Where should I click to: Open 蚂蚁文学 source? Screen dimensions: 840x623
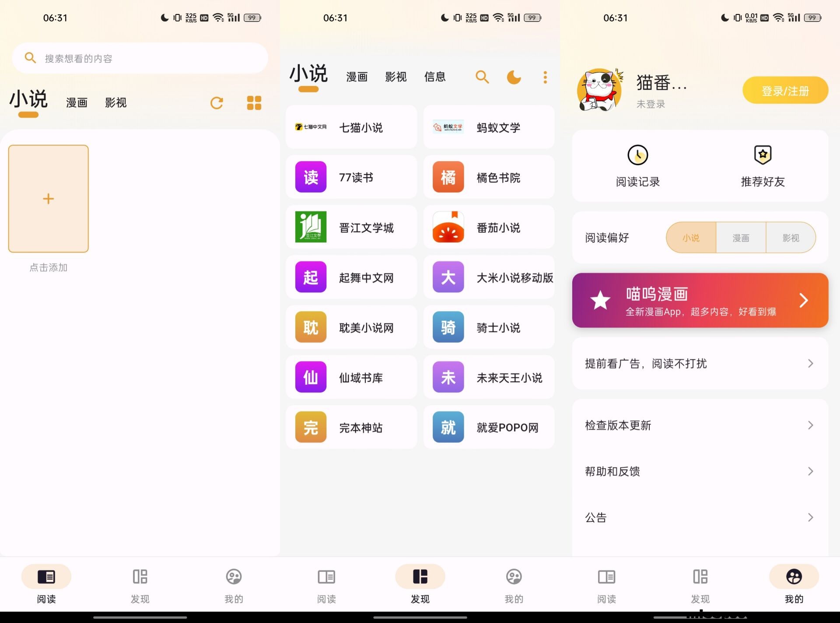(x=489, y=127)
